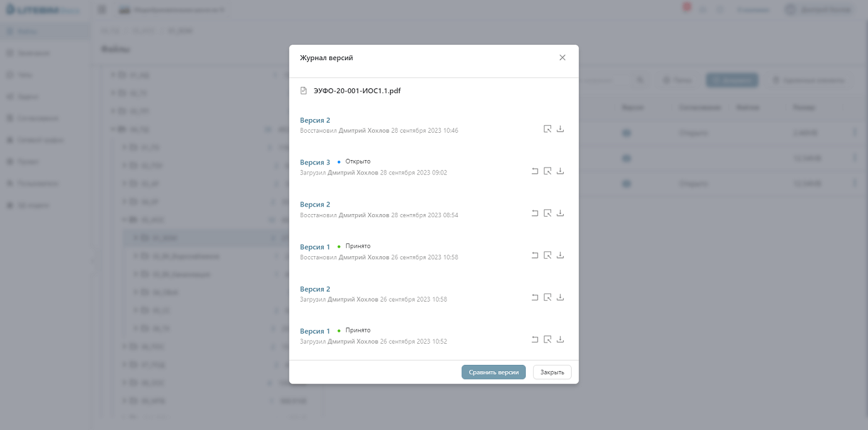
Task: Open the Версия 3 link marked Открыто
Action: (315, 163)
